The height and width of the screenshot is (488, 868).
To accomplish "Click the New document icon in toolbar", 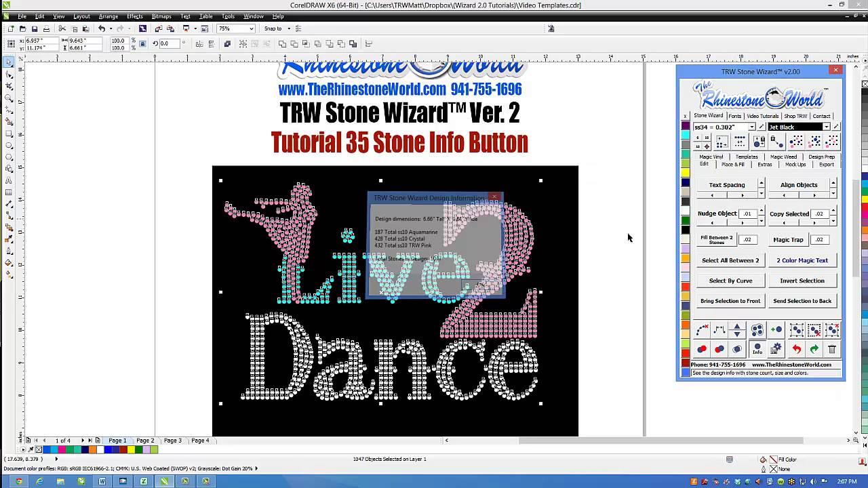I will coord(11,28).
